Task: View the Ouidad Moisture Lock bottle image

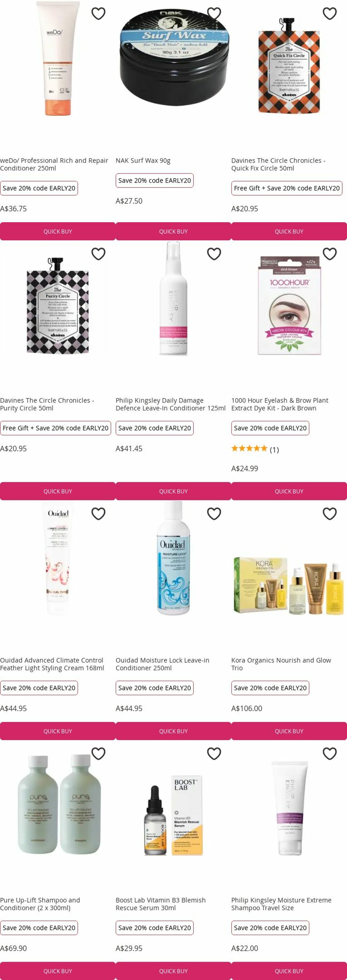Action: coord(173,558)
